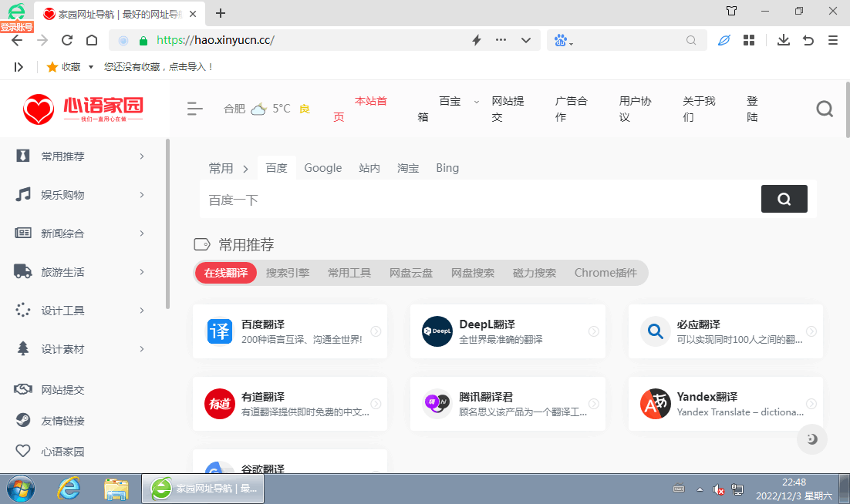Open the blue leaf extension icon

[724, 40]
